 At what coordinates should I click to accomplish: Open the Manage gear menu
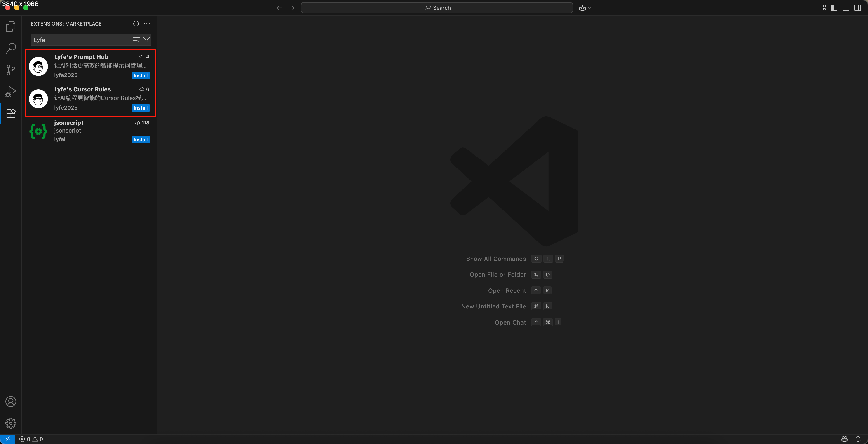pyautogui.click(x=11, y=423)
